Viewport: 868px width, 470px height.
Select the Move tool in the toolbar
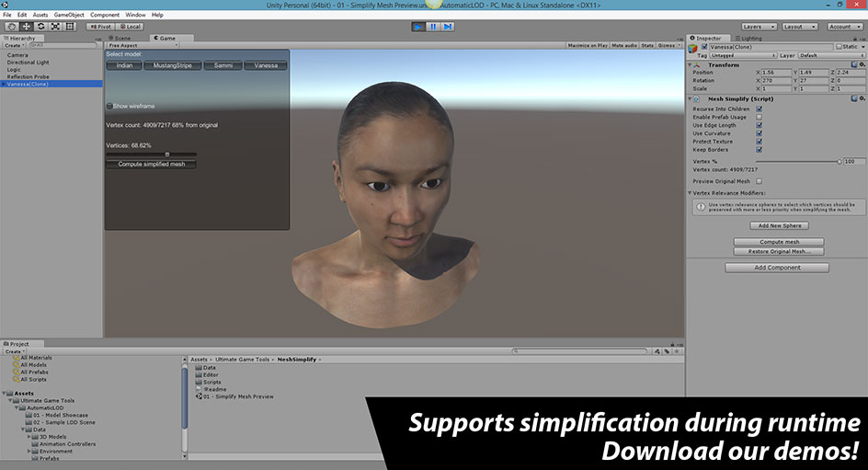pyautogui.click(x=26, y=27)
